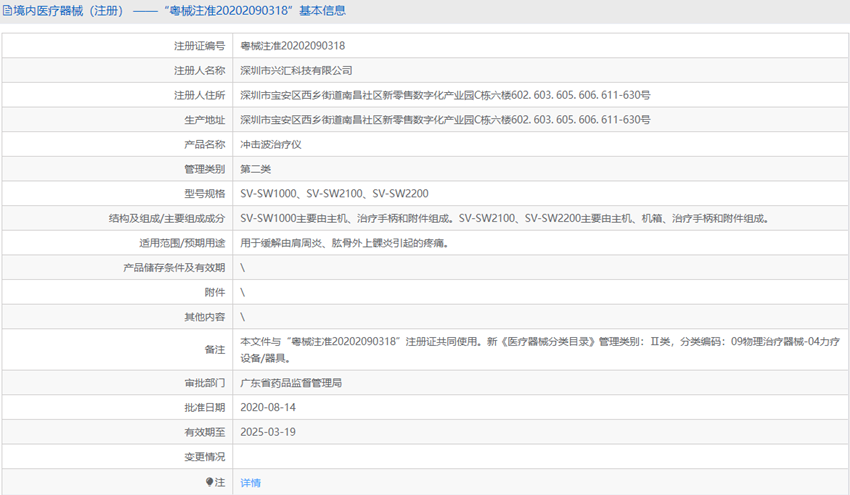The width and height of the screenshot is (850, 495).
Task: Click the management category value 第二类
Action: coord(256,169)
